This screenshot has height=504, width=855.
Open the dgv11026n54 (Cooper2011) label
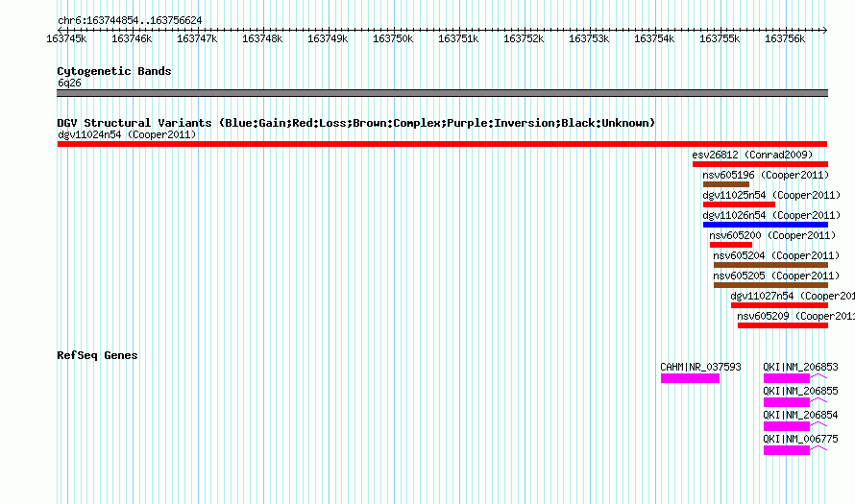point(771,215)
